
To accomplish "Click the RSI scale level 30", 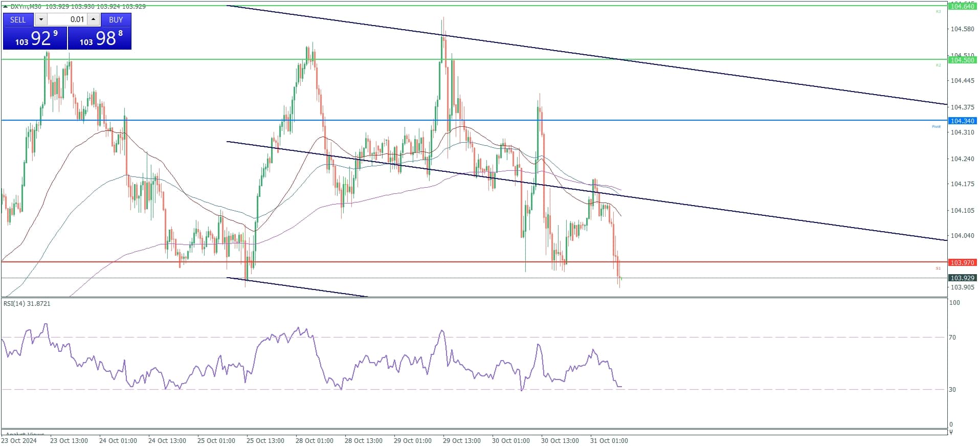I will pos(952,390).
